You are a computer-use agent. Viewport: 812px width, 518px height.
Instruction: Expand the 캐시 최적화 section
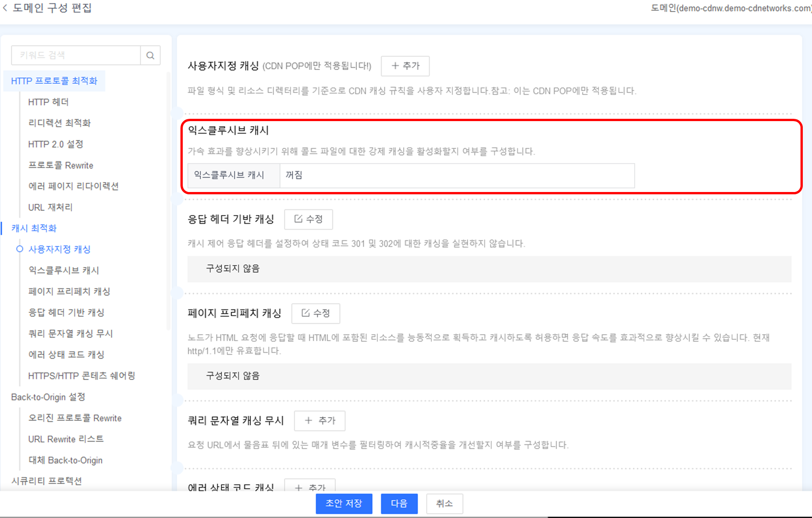point(33,228)
